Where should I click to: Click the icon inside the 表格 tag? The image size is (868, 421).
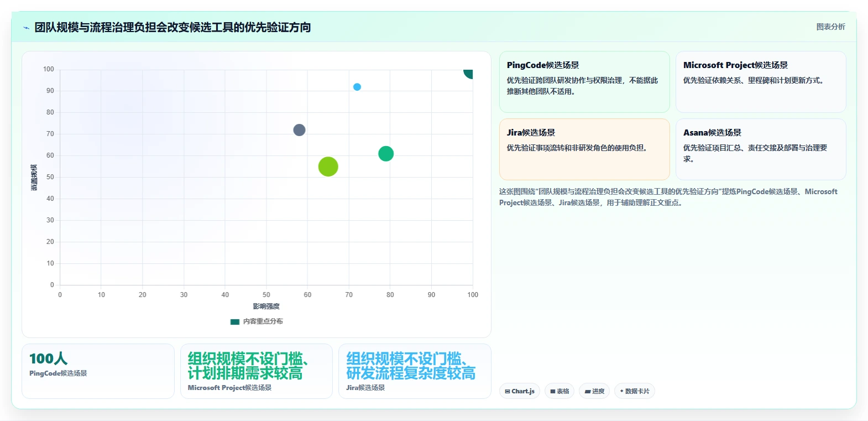tap(553, 392)
